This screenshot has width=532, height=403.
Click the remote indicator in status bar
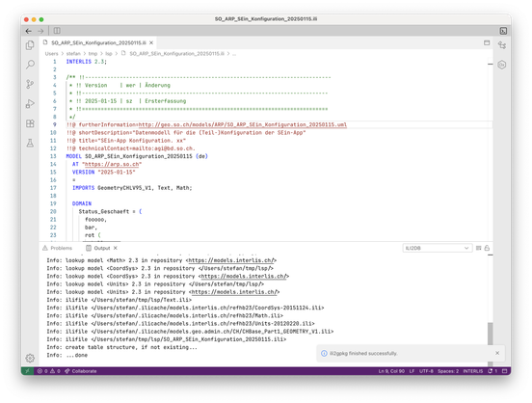28,371
